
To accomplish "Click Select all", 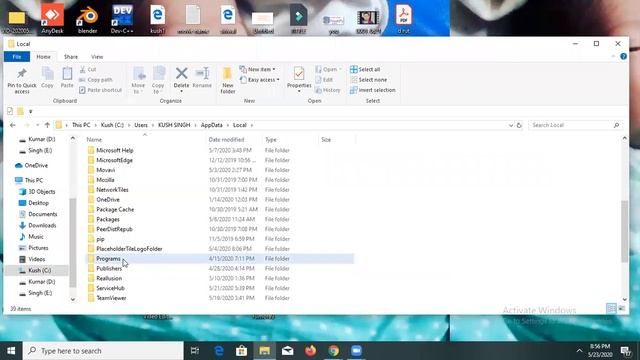I will click(x=365, y=69).
